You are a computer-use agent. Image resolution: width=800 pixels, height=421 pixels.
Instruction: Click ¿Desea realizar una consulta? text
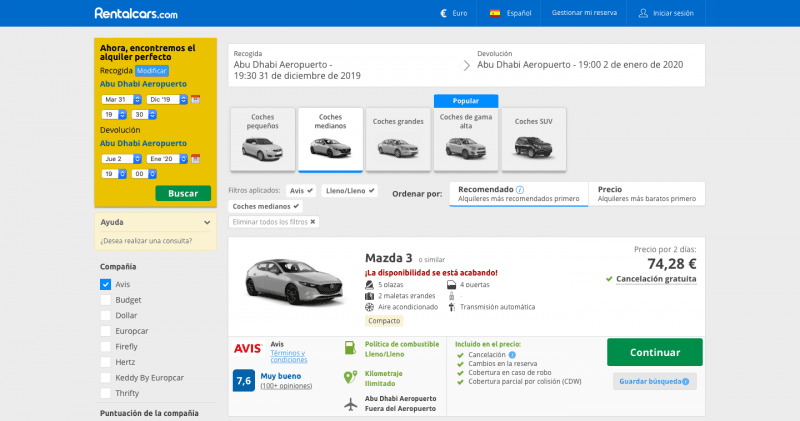tap(146, 241)
